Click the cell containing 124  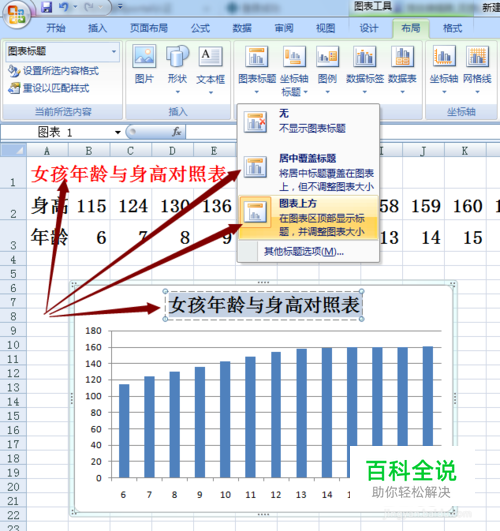point(131,205)
